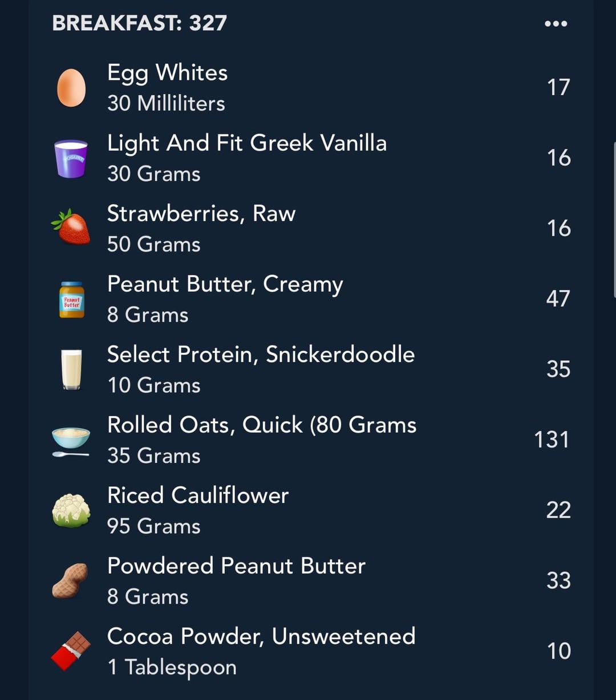Tap the peanut butter jar icon
The height and width of the screenshot is (700, 616).
tap(72, 299)
